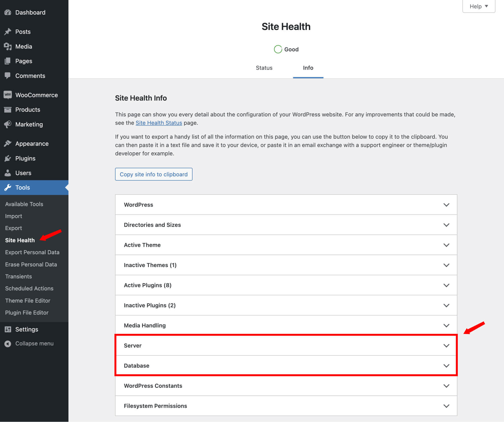
Task: Click the Media icon in sidebar
Action: tap(8, 46)
